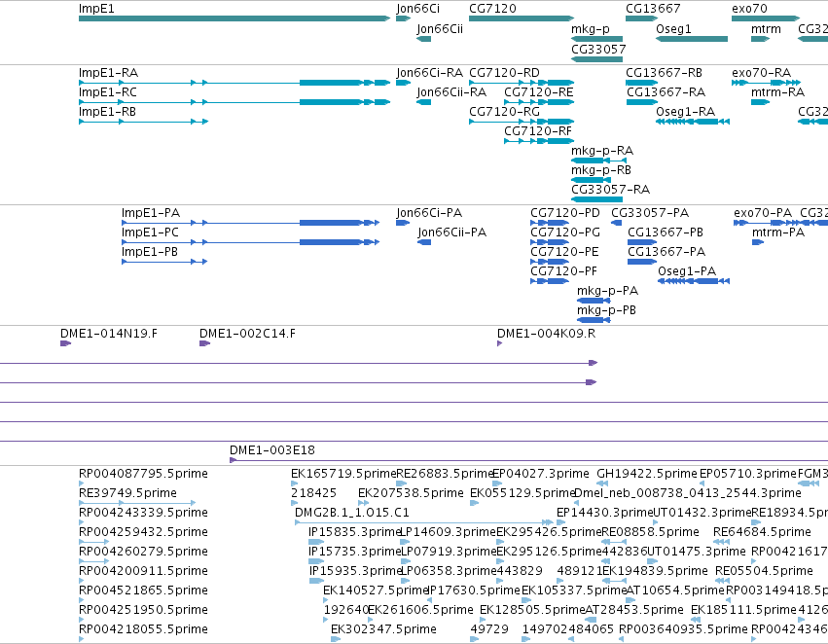Select the CG33057 gene label
828x644 pixels.
[598, 49]
